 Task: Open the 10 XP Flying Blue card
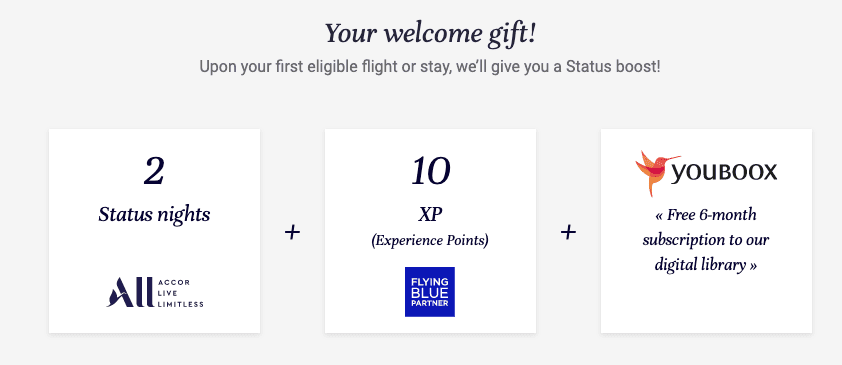pyautogui.click(x=430, y=231)
